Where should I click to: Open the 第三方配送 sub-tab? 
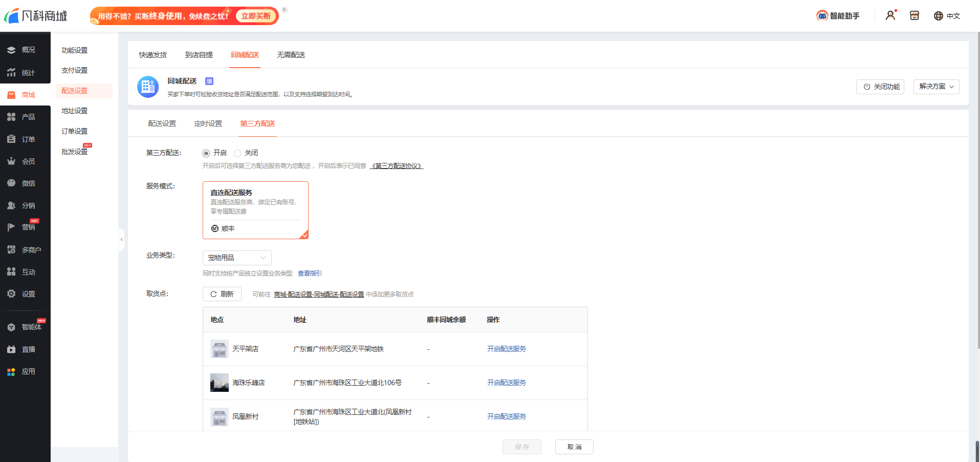point(258,123)
